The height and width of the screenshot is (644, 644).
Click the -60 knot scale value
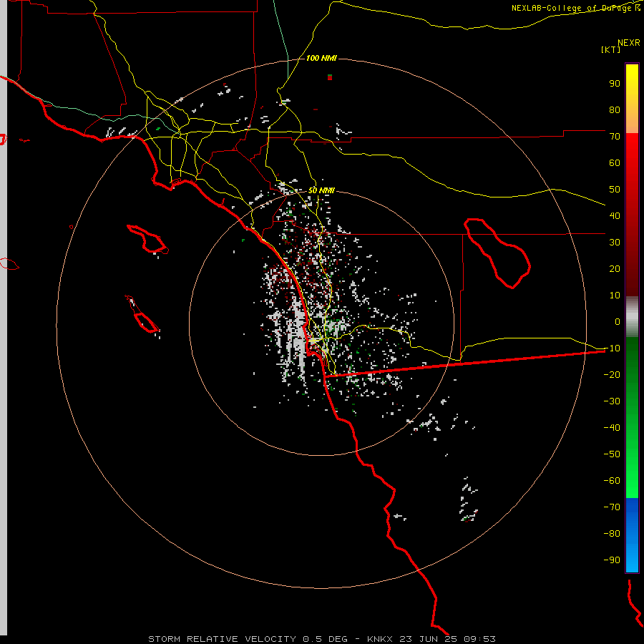(x=612, y=481)
